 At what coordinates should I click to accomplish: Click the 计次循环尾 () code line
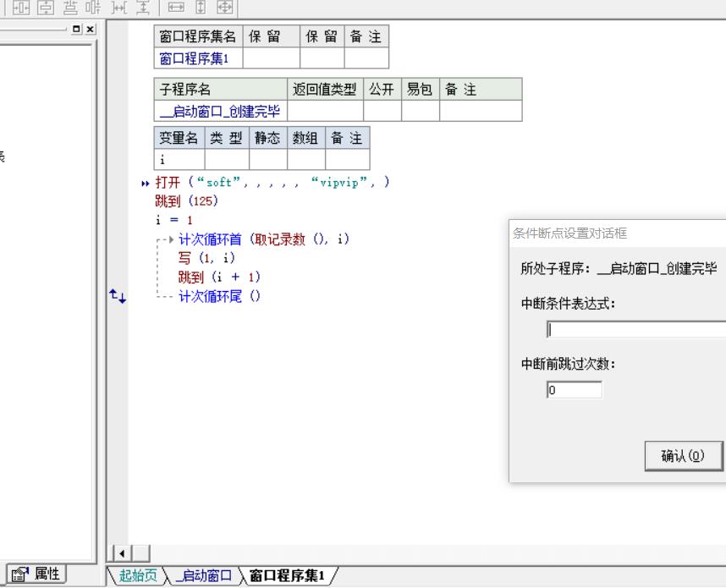click(x=219, y=296)
